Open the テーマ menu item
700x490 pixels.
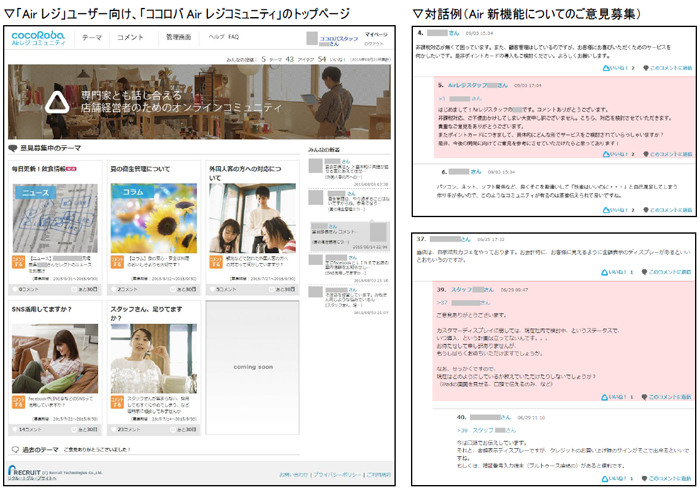92,37
